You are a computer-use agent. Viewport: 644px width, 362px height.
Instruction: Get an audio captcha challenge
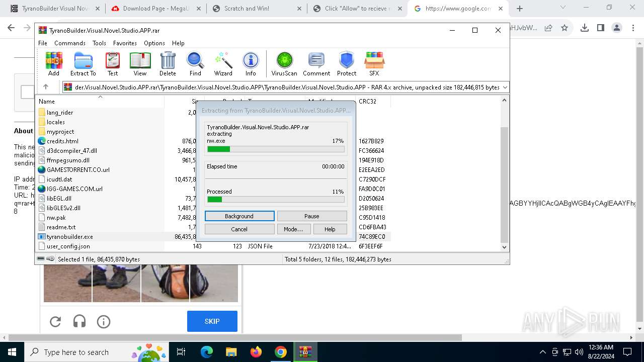click(x=79, y=321)
